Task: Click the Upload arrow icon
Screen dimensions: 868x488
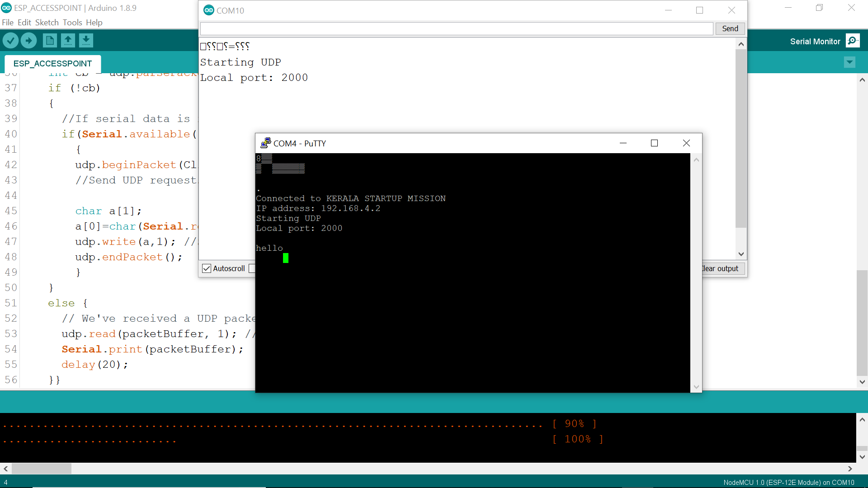Action: coord(29,41)
